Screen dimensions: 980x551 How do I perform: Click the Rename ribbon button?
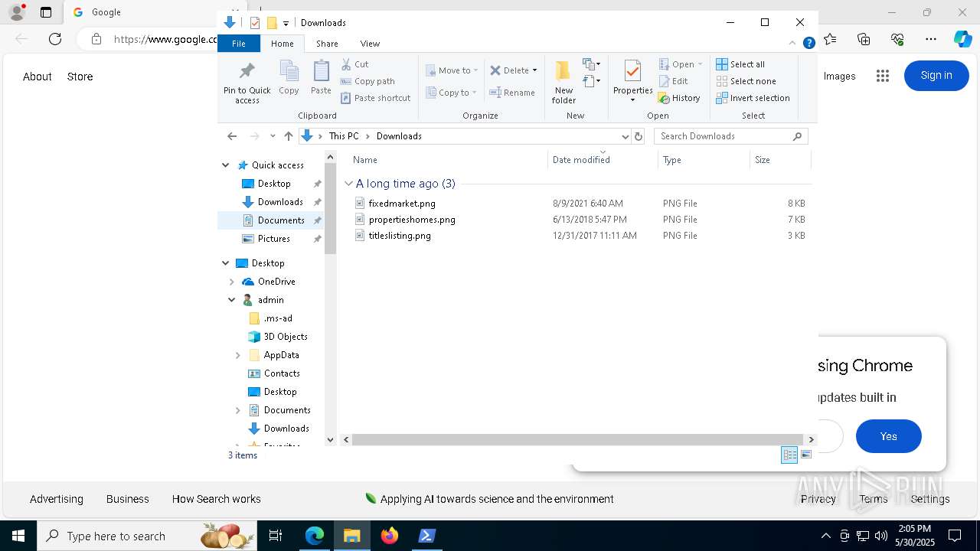click(512, 93)
